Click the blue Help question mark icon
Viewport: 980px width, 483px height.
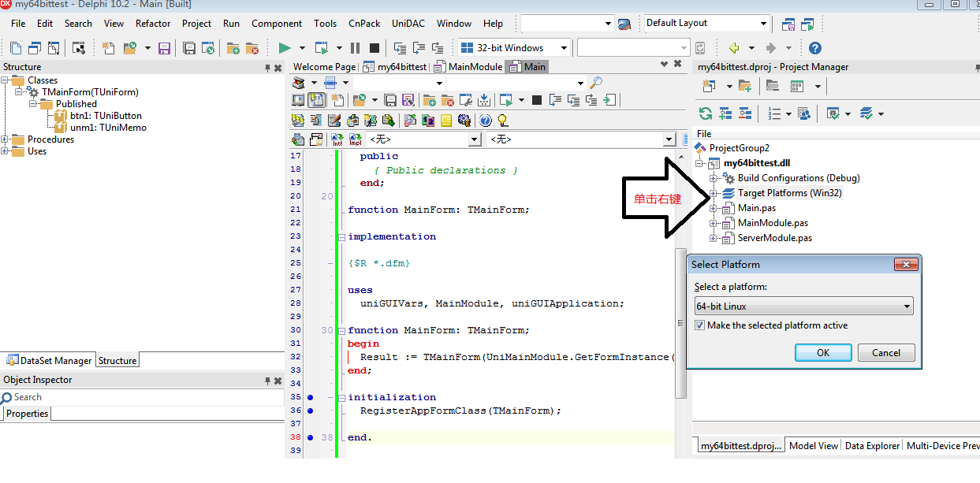click(x=815, y=48)
